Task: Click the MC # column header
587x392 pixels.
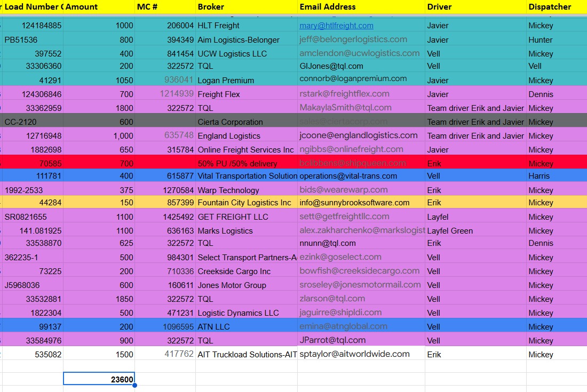Action: [165, 7]
